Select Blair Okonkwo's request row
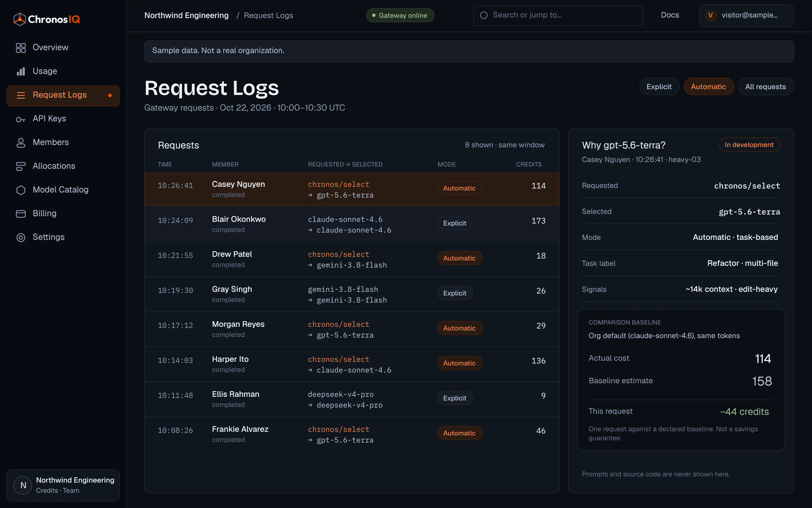This screenshot has height=508, width=812. [x=352, y=224]
